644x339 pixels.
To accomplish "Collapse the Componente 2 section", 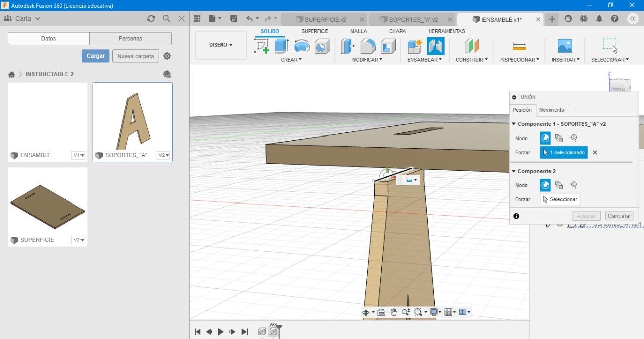I will tap(514, 171).
